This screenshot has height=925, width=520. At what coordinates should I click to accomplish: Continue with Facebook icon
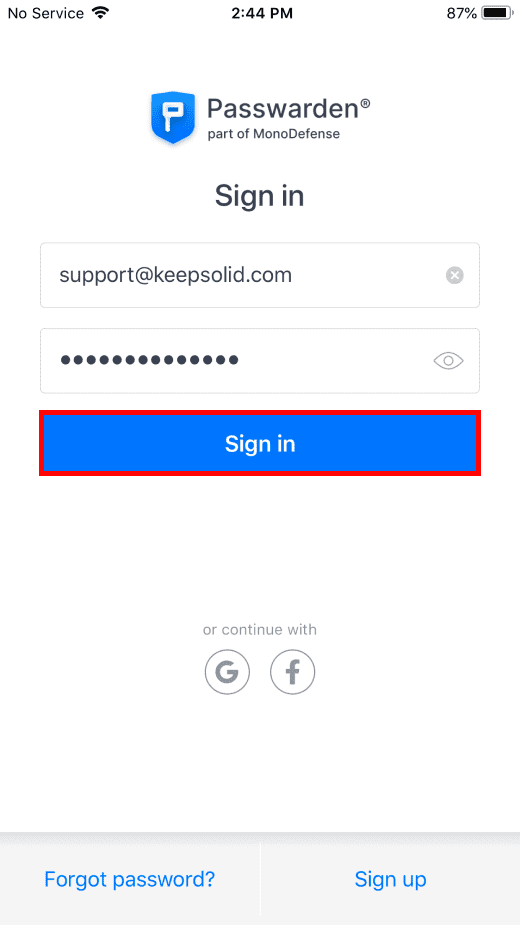point(293,671)
